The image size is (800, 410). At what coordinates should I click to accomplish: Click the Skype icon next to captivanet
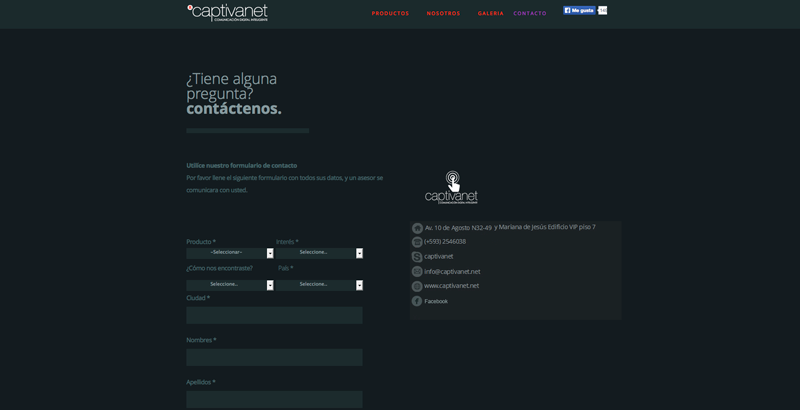tap(417, 257)
